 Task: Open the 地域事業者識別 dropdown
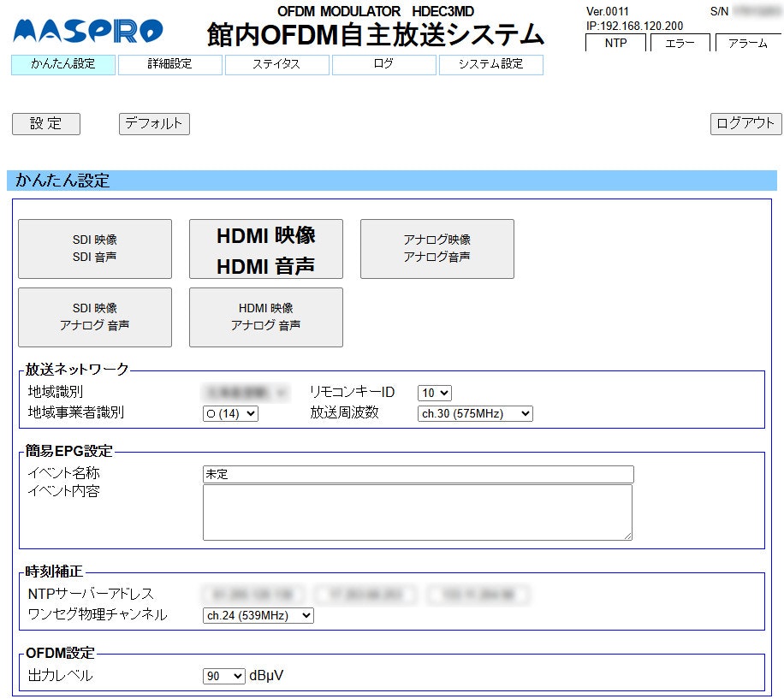pos(230,414)
